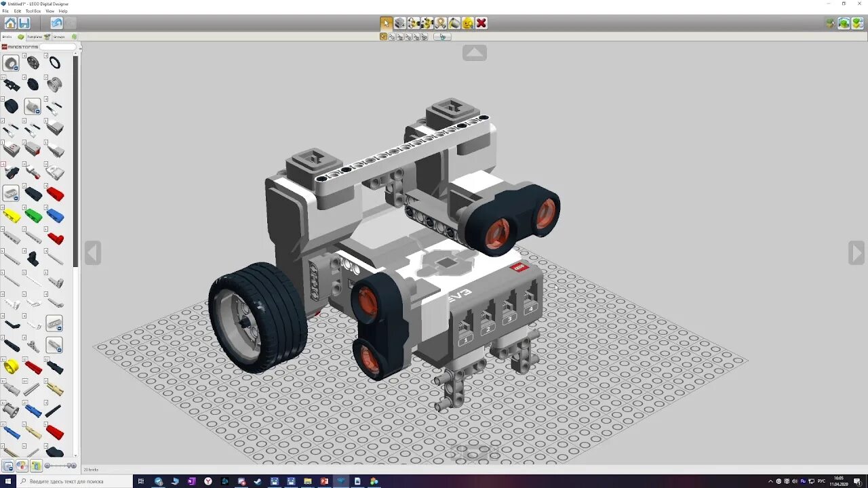Viewport: 868px width, 488px height.
Task: Enable single selection mode
Action: 383,37
